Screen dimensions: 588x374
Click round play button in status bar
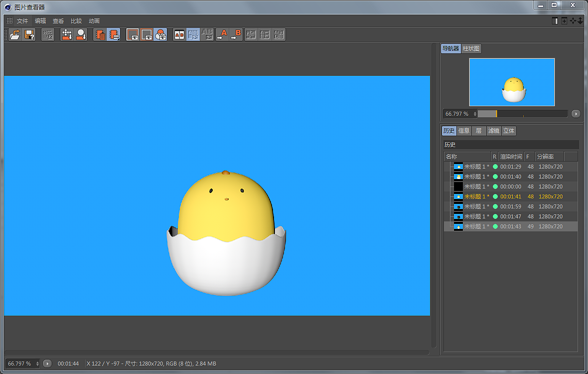(47, 364)
